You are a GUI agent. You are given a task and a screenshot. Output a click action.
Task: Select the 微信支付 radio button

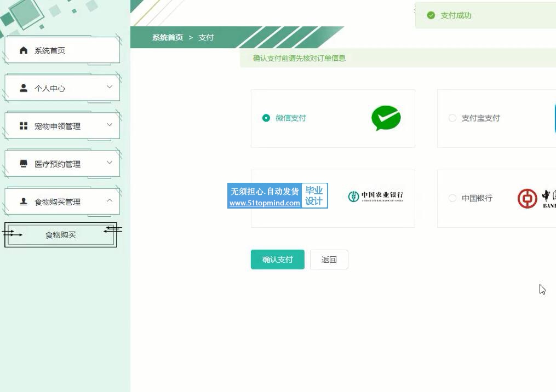[266, 118]
